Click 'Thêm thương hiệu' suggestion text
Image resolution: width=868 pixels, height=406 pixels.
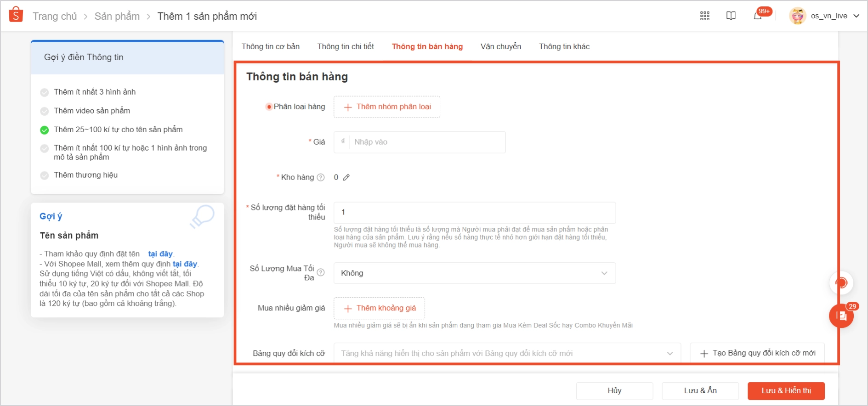[x=86, y=175]
